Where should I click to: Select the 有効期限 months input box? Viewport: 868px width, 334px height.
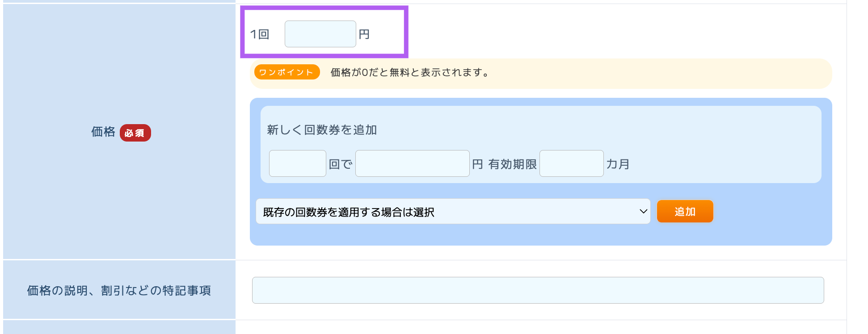tap(571, 163)
